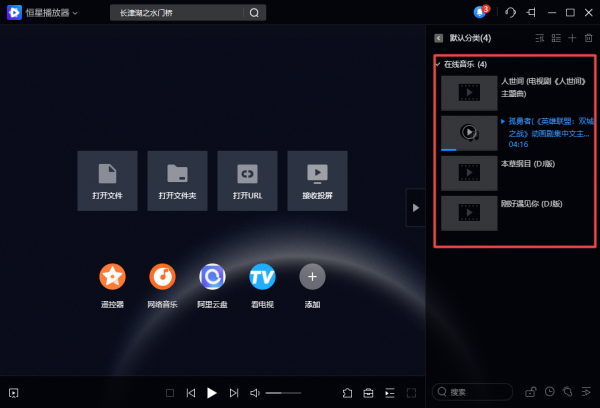This screenshot has height=408, width=600.
Task: Select the 人世间 thumbnail
Action: click(x=469, y=93)
